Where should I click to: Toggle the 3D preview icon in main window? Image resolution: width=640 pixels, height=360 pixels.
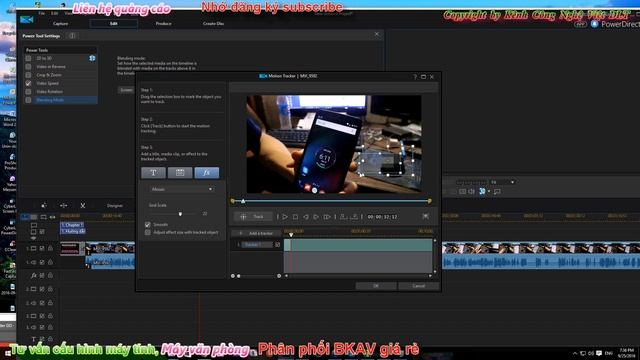coord(482,191)
